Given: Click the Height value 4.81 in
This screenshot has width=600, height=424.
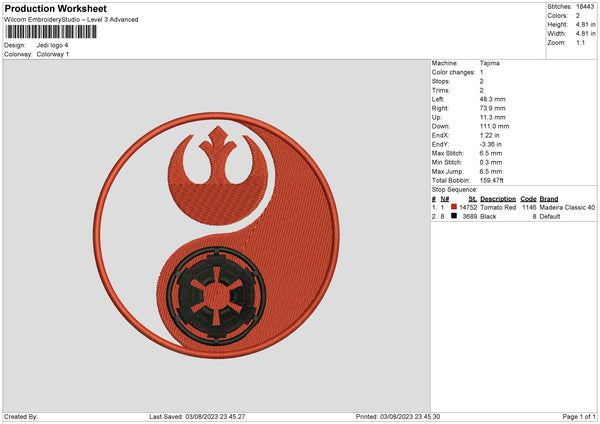Looking at the screenshot, I should 585,24.
